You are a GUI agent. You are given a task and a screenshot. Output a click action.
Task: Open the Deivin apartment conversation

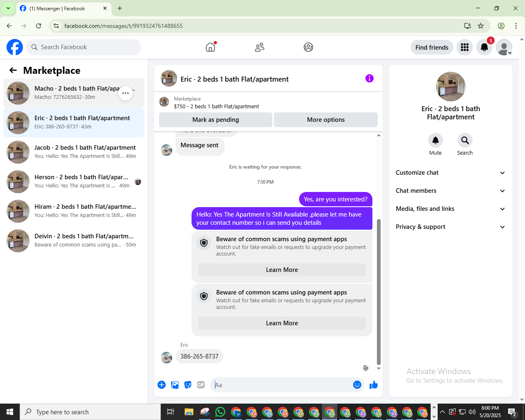tap(74, 241)
